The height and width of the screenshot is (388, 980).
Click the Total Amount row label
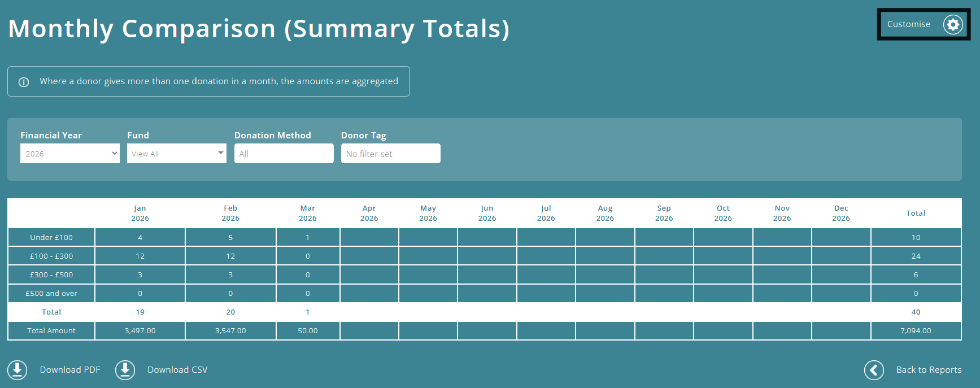[51, 331]
